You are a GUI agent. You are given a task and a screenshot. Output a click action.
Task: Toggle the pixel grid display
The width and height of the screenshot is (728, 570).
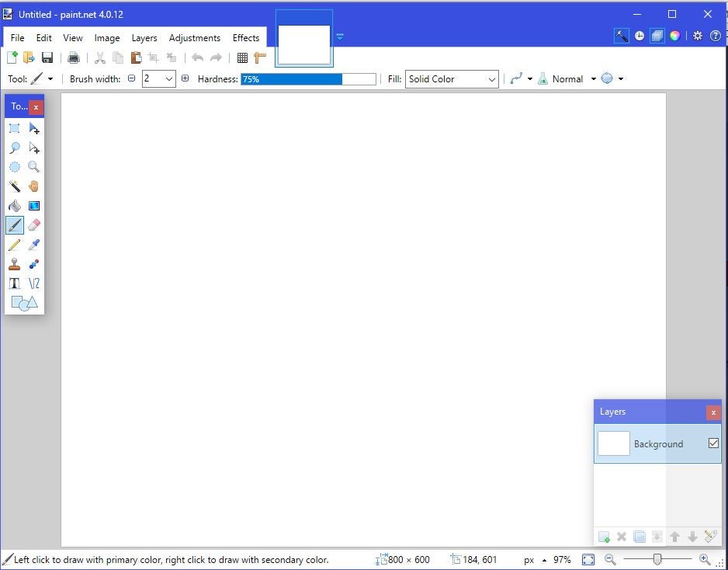(x=242, y=57)
